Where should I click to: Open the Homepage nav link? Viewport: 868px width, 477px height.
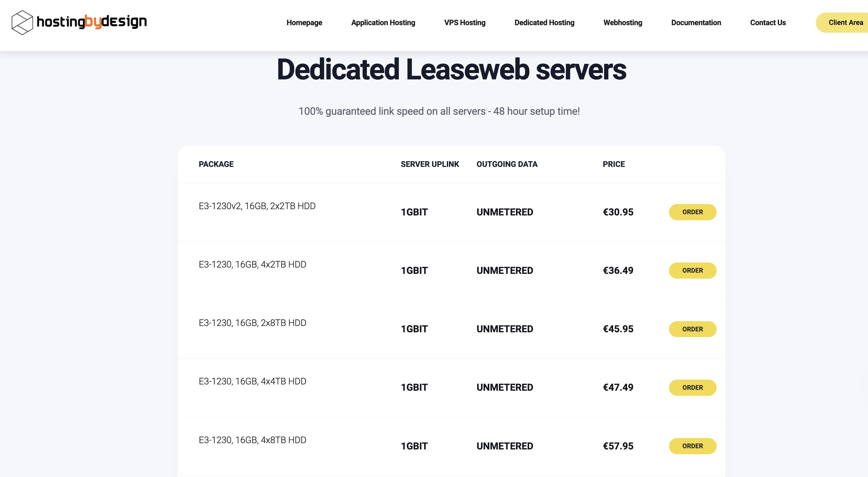pyautogui.click(x=304, y=22)
